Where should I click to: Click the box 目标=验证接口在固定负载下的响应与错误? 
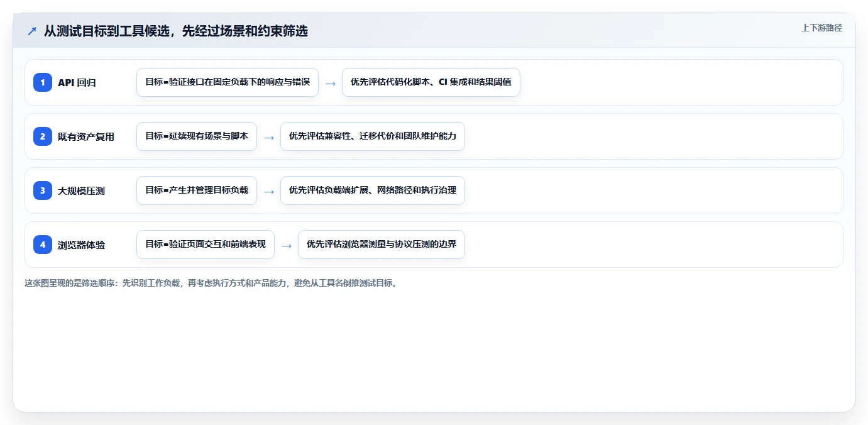[228, 82]
